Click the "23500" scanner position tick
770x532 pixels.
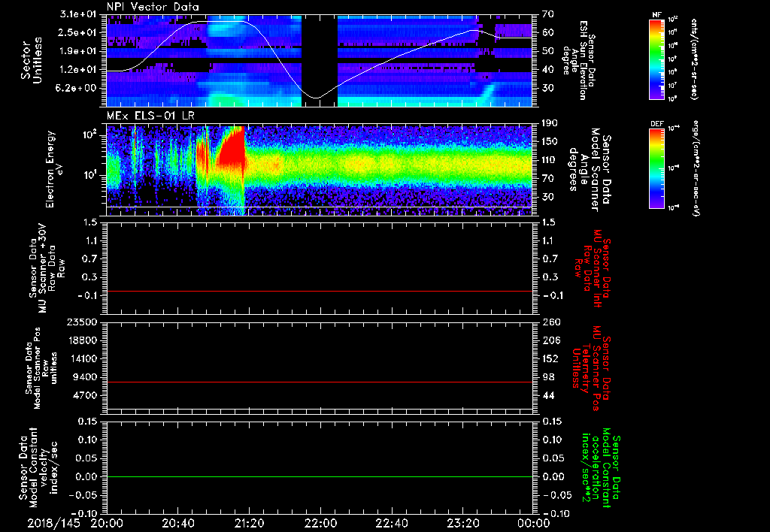[x=83, y=322]
